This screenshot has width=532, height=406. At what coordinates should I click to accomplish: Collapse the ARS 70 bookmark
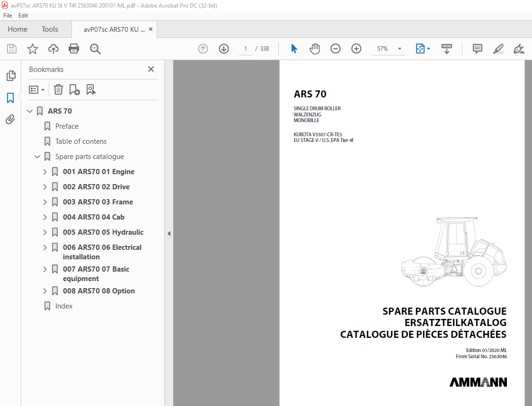[x=30, y=111]
